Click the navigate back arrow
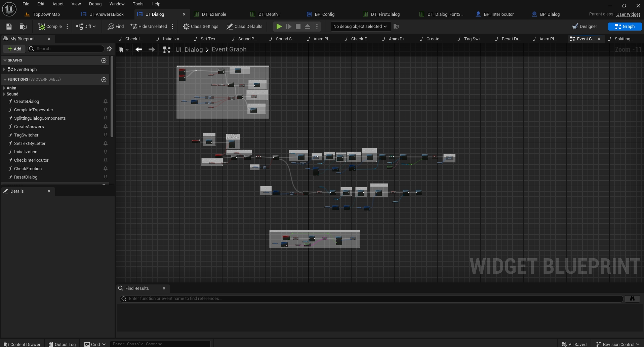644x347 pixels. click(x=138, y=50)
